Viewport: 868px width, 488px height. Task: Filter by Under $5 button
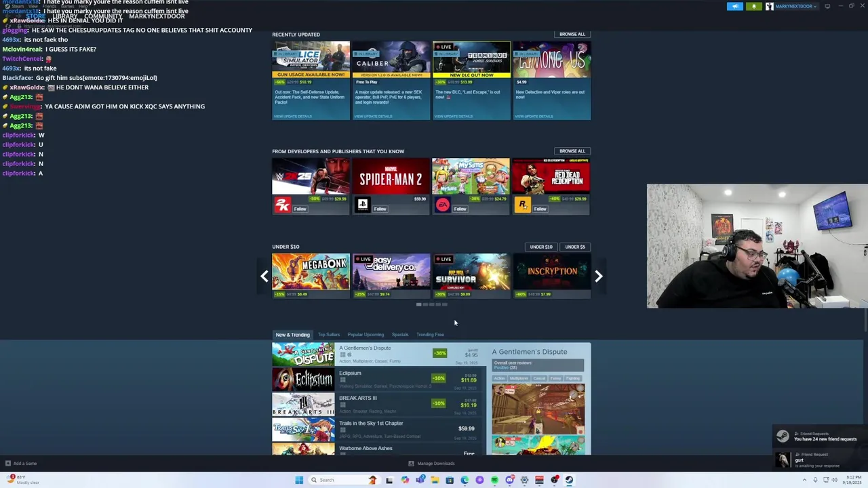(575, 247)
